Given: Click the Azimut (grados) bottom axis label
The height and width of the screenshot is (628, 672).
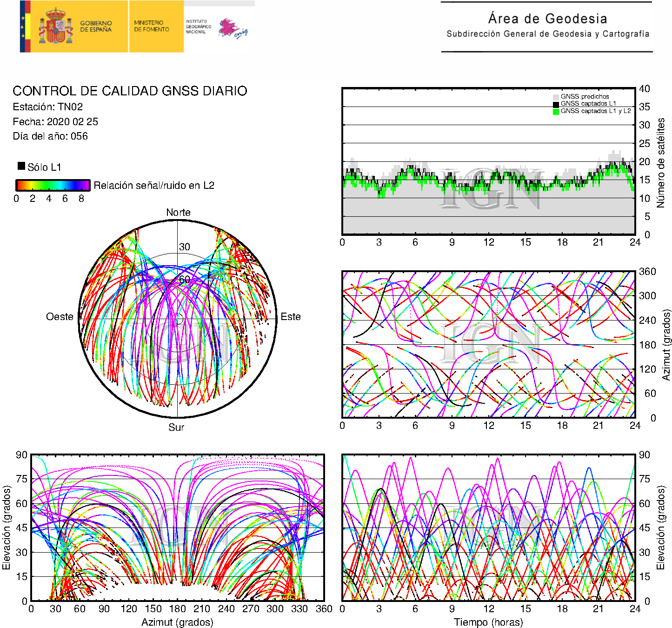Looking at the screenshot, I should click(177, 622).
